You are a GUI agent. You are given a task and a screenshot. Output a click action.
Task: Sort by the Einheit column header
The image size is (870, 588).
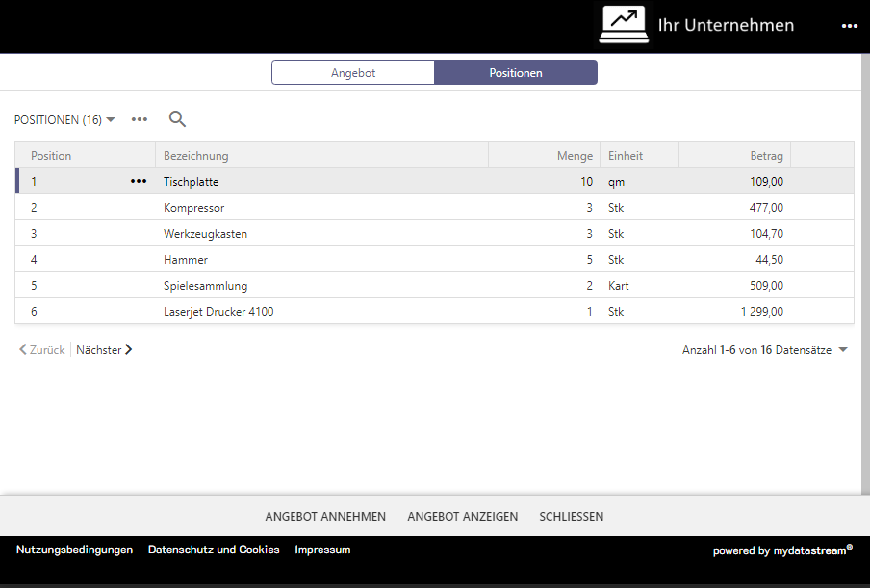pos(639,155)
